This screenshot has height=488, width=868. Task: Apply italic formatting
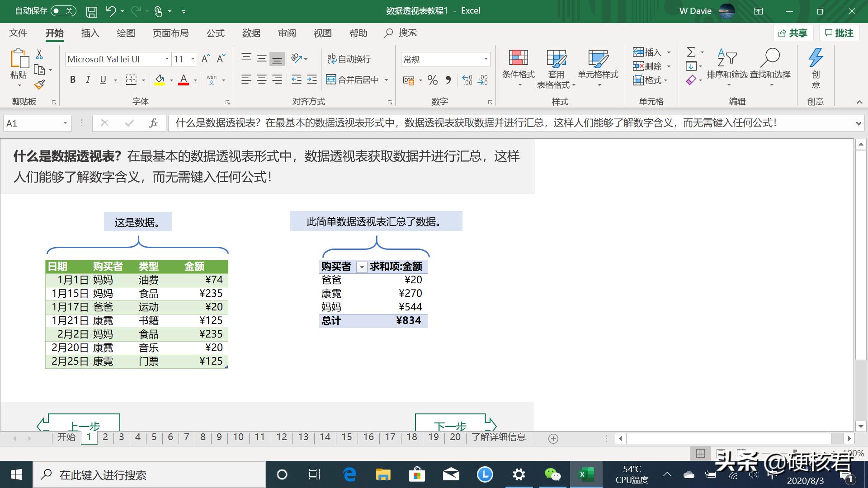click(x=88, y=80)
